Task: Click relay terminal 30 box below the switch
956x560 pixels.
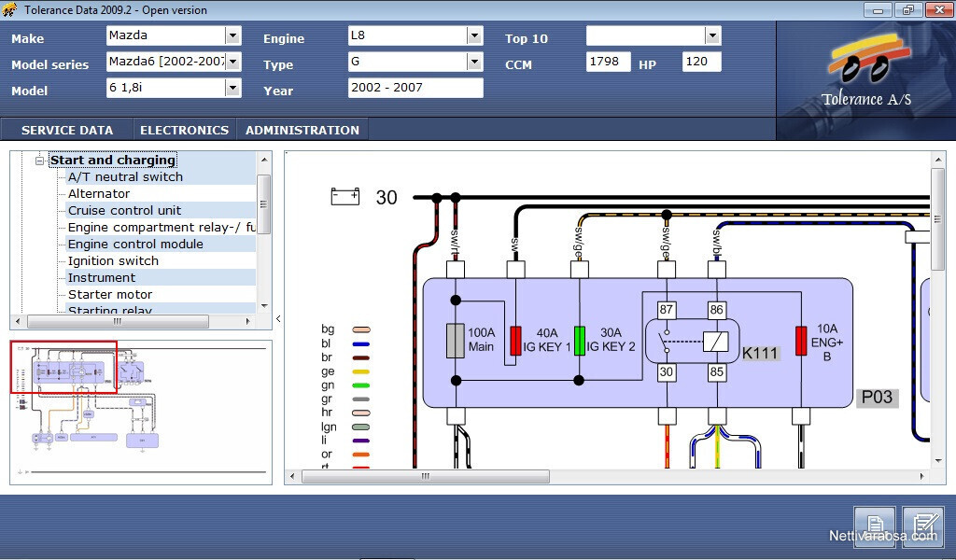Action: (667, 372)
